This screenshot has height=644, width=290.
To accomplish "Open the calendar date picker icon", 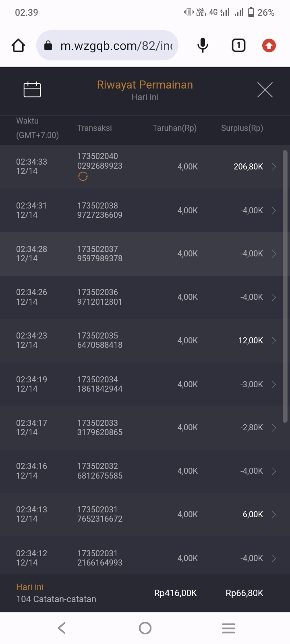I will click(x=32, y=89).
